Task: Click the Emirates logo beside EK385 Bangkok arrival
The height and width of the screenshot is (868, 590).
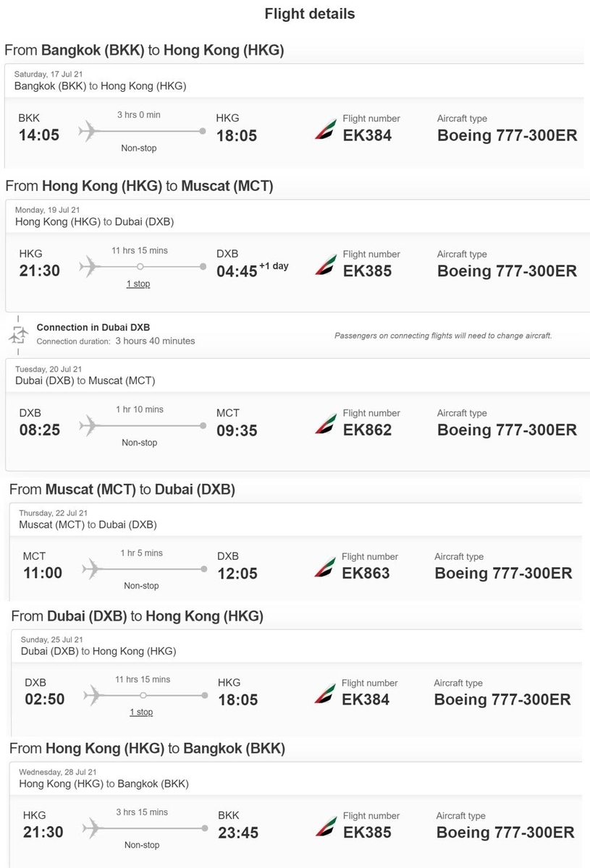Action: (326, 825)
